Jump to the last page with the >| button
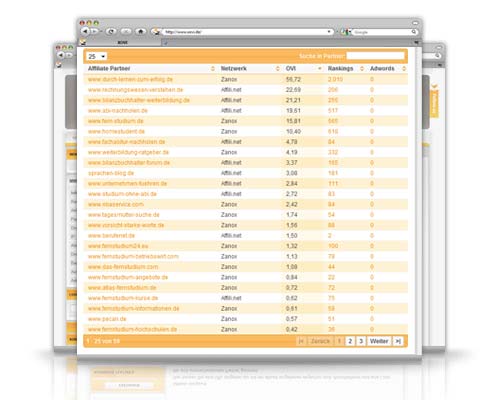The image size is (500, 400). 398,341
